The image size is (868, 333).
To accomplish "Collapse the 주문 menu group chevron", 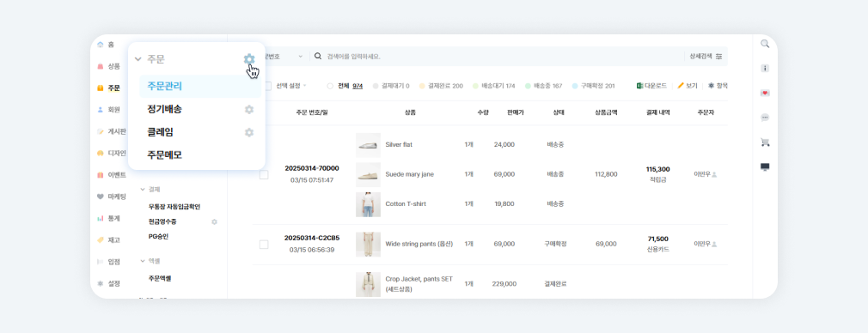I will [138, 59].
